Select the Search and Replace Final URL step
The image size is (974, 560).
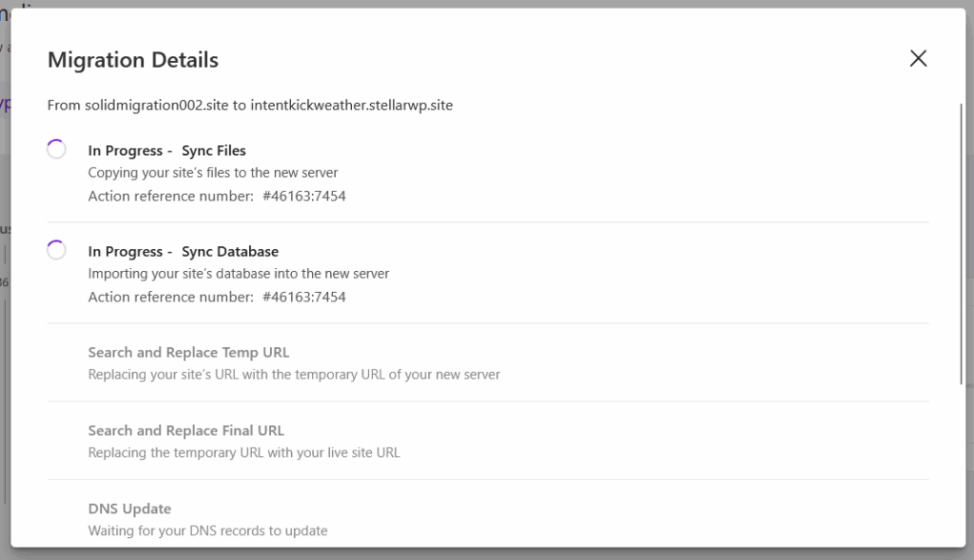click(186, 430)
